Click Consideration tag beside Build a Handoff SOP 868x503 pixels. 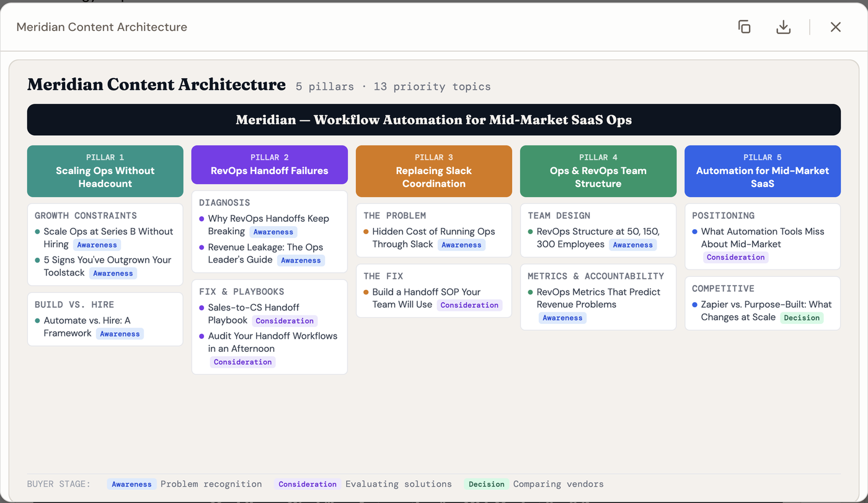[x=469, y=305]
